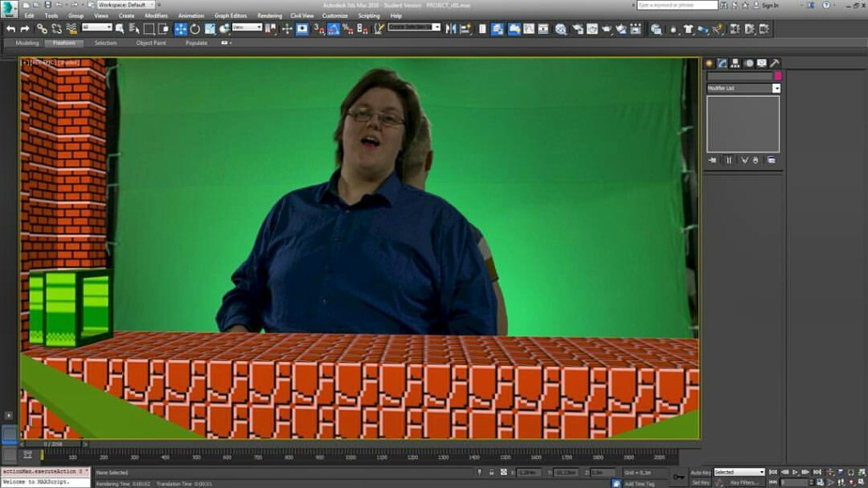This screenshot has height=488, width=868.
Task: Click the Redo arrow in main toolbar
Action: coord(25,29)
